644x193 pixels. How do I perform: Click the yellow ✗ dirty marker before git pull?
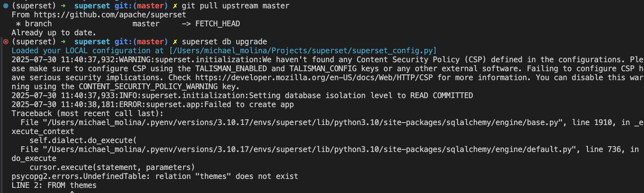tap(175, 6)
